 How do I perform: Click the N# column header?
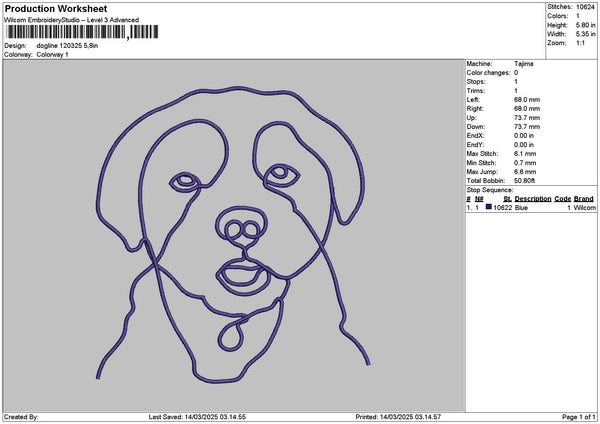(x=479, y=199)
